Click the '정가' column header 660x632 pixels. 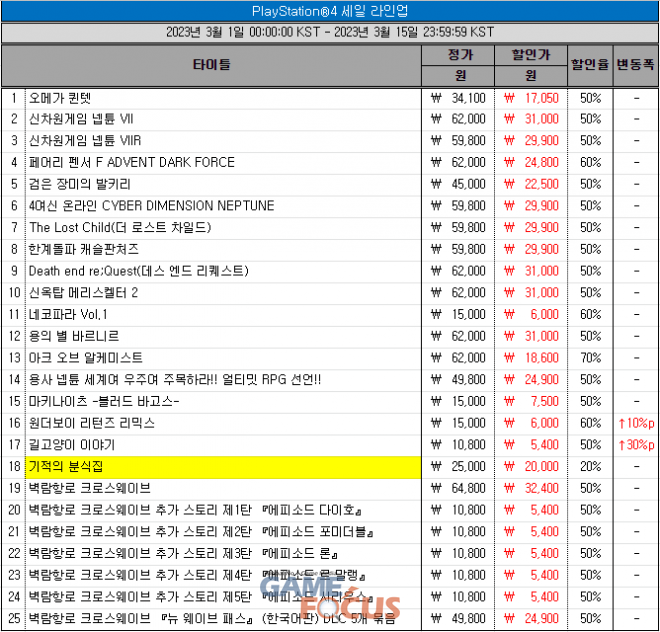460,55
